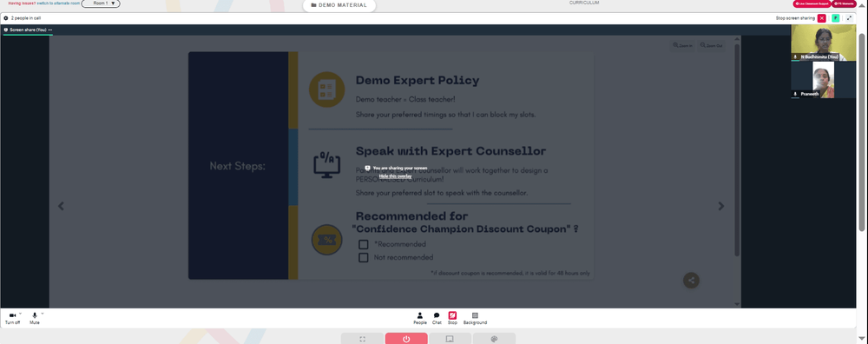868x344 pixels.
Task: Check the Not recommended checkbox
Action: coord(363,258)
